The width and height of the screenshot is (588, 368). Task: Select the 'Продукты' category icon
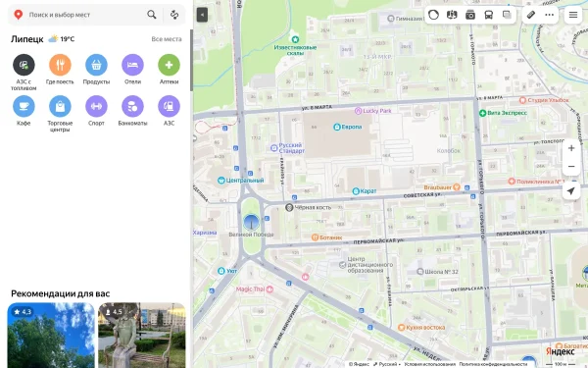(x=96, y=65)
